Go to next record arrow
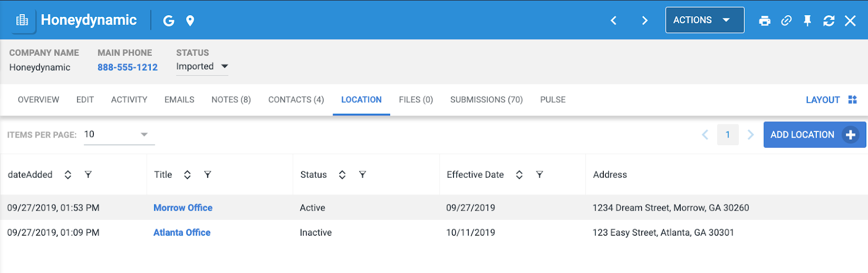Viewport: 868px width, 273px height. [644, 21]
